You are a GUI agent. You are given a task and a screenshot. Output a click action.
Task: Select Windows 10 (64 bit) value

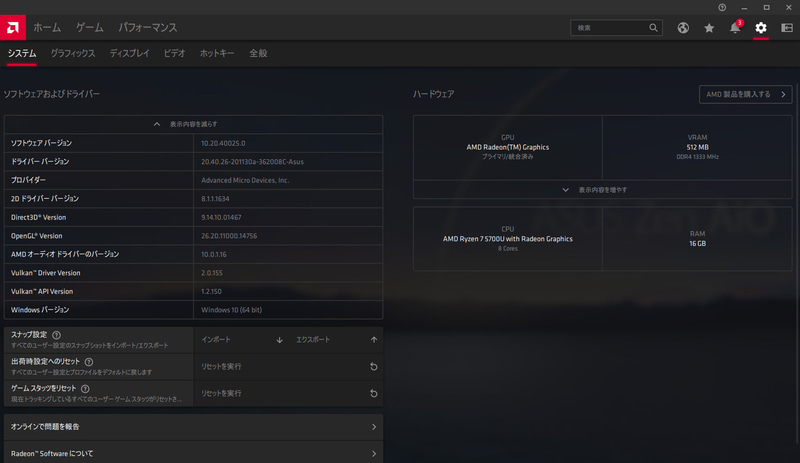pos(231,310)
